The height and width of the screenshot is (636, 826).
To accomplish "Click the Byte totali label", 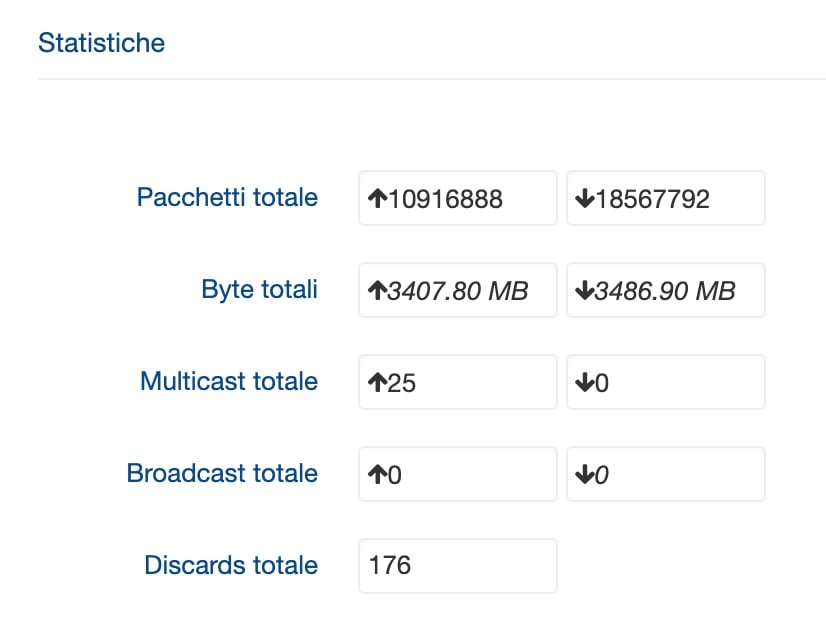I will [x=259, y=289].
